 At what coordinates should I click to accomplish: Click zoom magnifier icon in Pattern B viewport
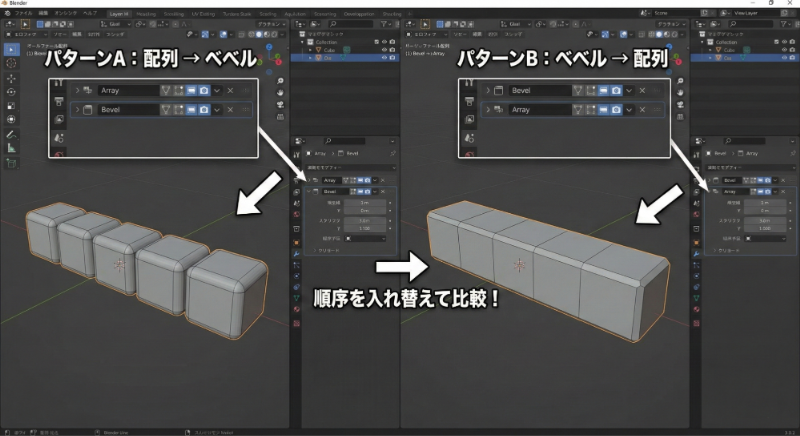(680, 81)
